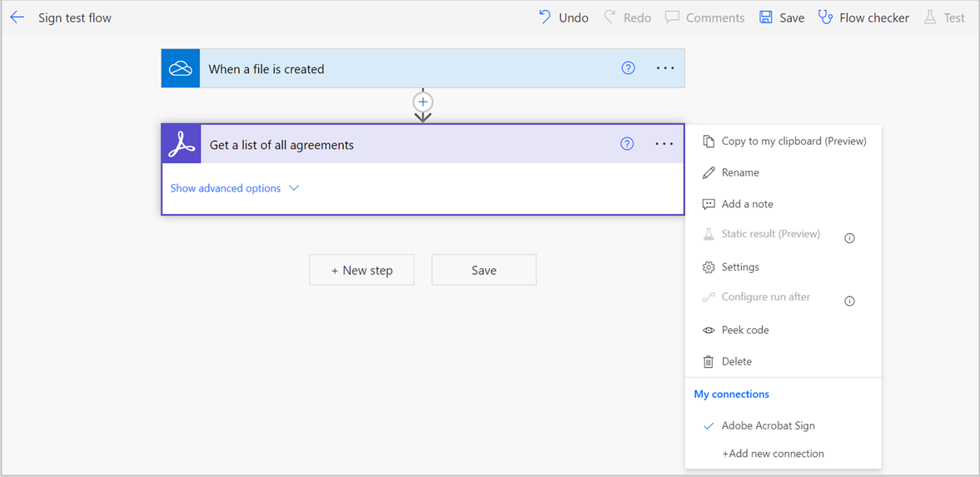This screenshot has width=980, height=477.
Task: Choose Rename from the context menu
Action: (x=739, y=172)
